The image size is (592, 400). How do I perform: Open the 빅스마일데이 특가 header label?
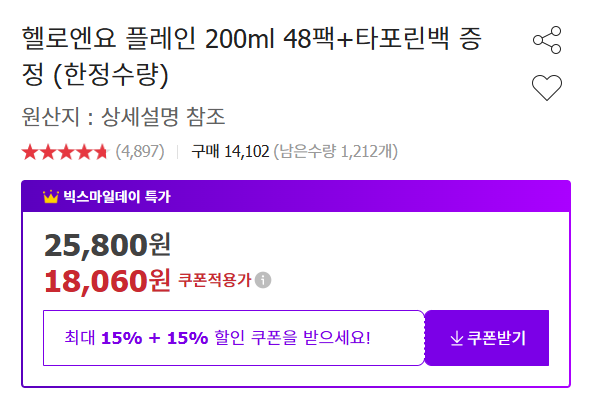coord(117,197)
